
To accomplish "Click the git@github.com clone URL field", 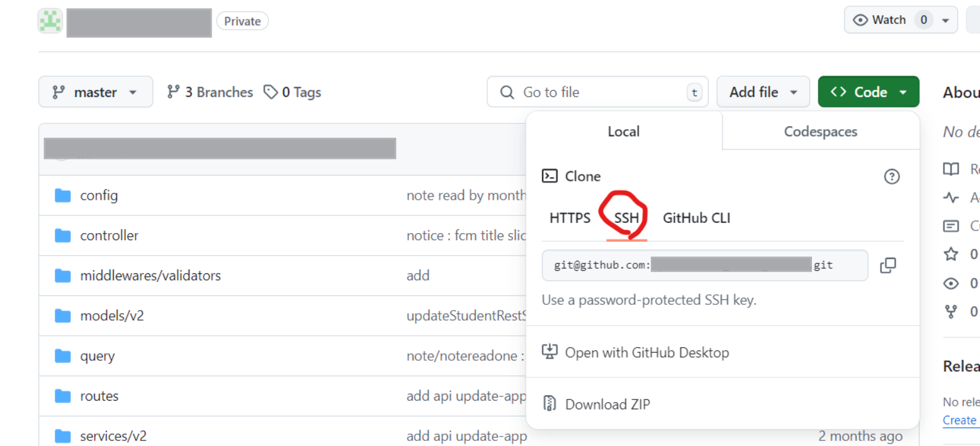I will (x=705, y=265).
